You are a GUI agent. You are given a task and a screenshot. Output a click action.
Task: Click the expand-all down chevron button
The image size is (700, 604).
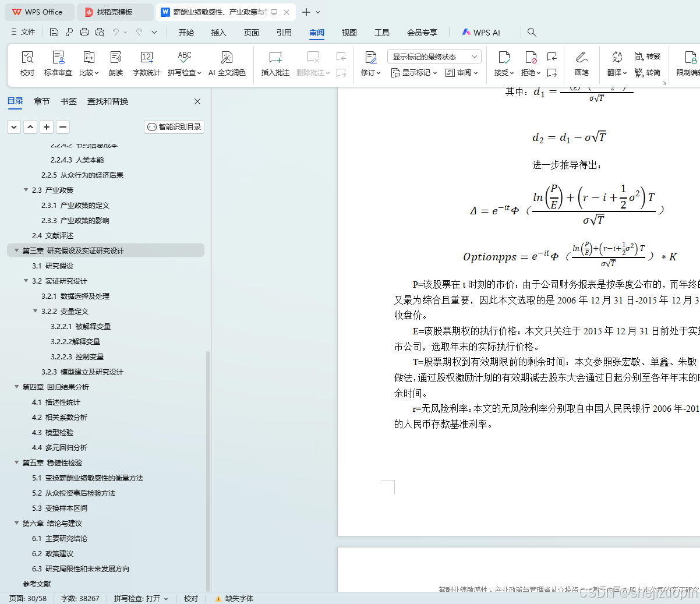pos(14,126)
